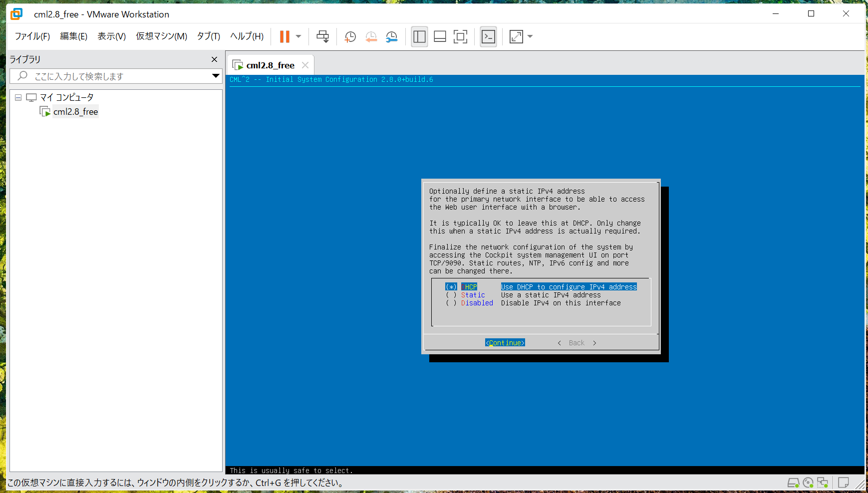The image size is (868, 493).
Task: Open the ヘルプ(H) menu
Action: click(247, 36)
